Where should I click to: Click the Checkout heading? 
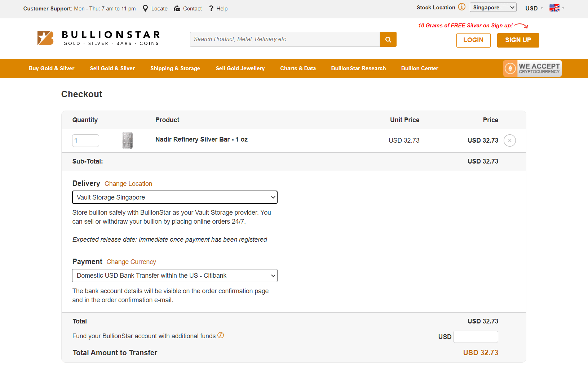pos(82,94)
